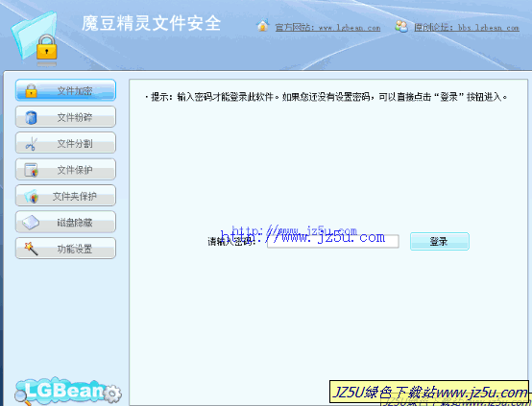
Task: Open the 文件粉碎 file shredder section
Action: pos(65,117)
